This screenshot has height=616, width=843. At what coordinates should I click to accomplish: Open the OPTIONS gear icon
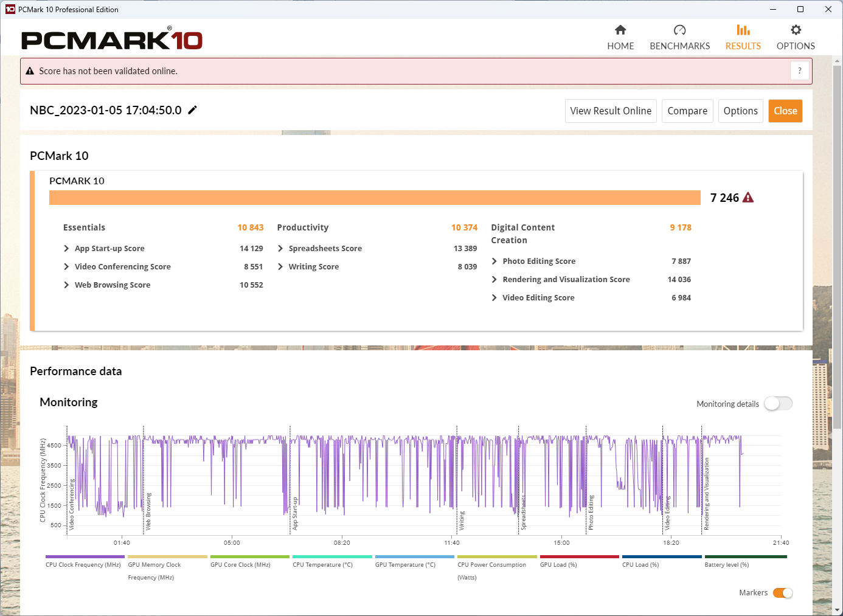coord(796,30)
